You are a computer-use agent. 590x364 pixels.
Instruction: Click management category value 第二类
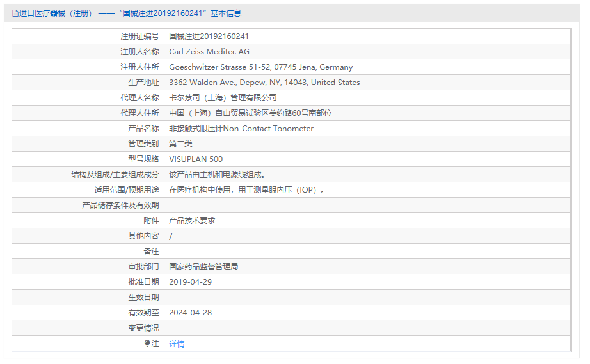point(180,144)
